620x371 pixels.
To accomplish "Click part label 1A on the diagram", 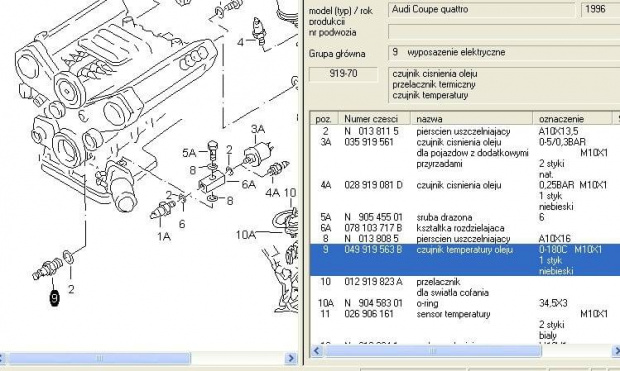I will [x=164, y=237].
